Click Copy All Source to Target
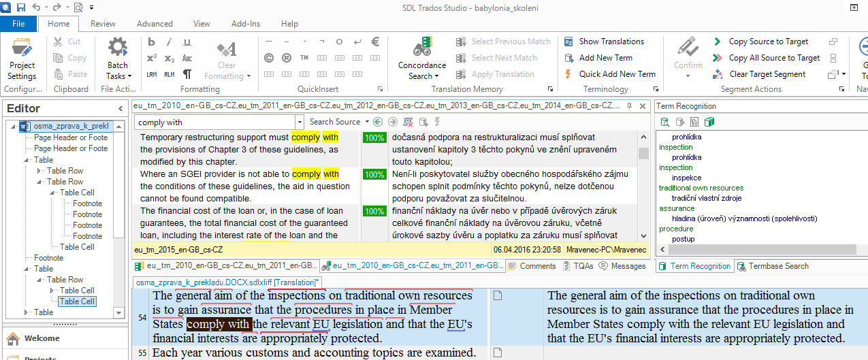The image size is (868, 360). 766,58
